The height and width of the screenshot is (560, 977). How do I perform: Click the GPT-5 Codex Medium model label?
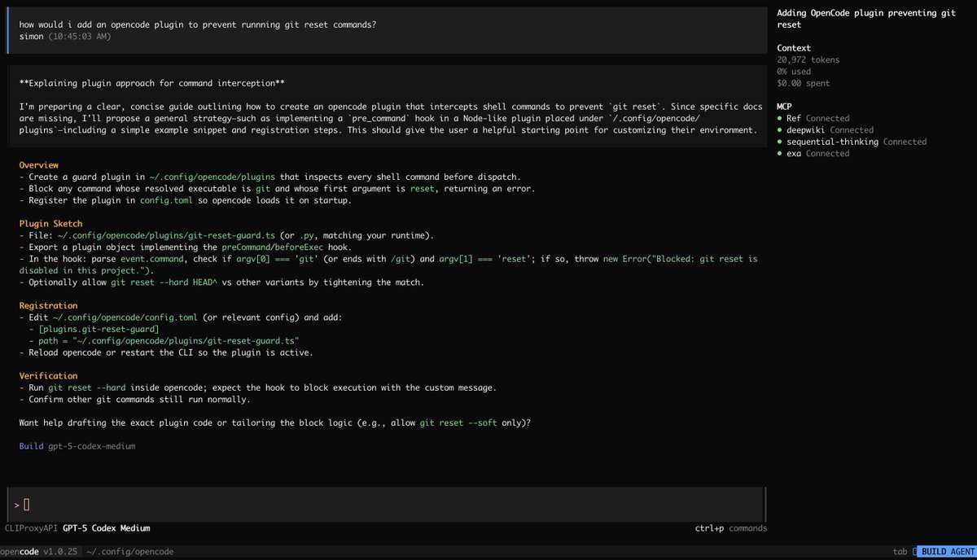point(107,528)
